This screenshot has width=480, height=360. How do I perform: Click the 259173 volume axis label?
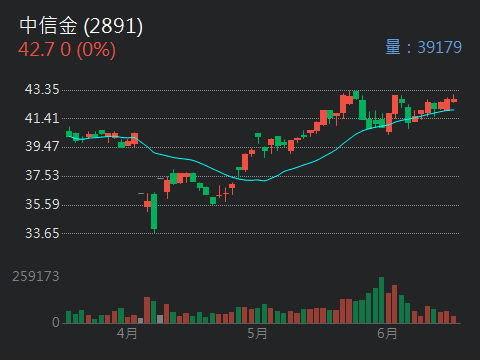pyautogui.click(x=36, y=276)
